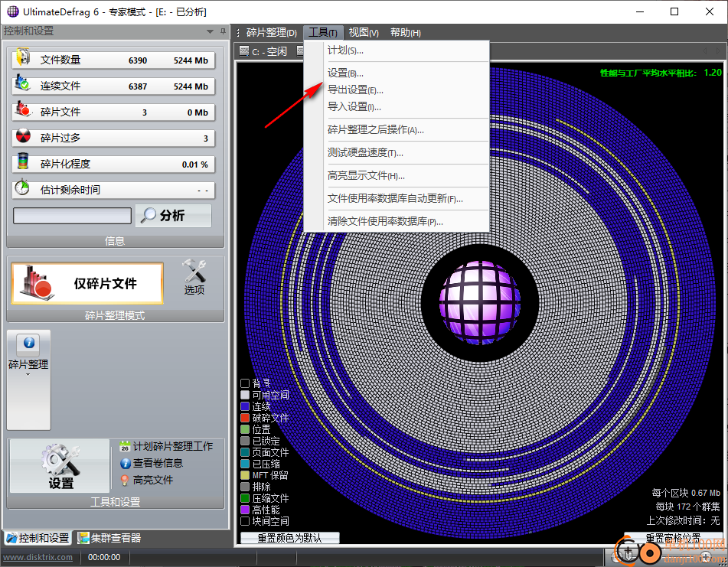Click the purple disk hub sphere
This screenshot has height=567, width=728.
point(480,302)
